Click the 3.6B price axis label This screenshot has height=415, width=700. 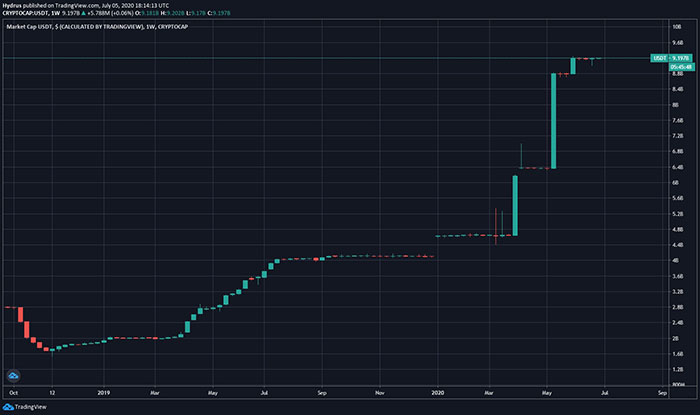point(678,276)
